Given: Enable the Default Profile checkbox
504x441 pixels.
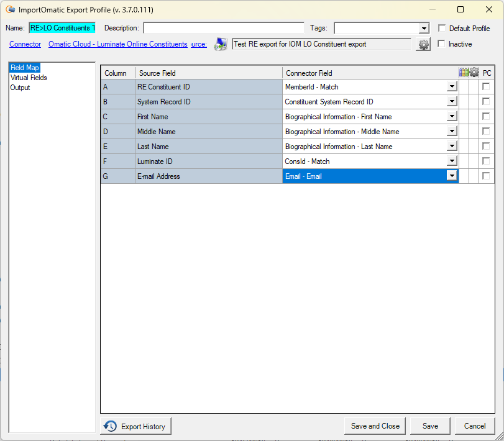Looking at the screenshot, I should click(x=442, y=27).
